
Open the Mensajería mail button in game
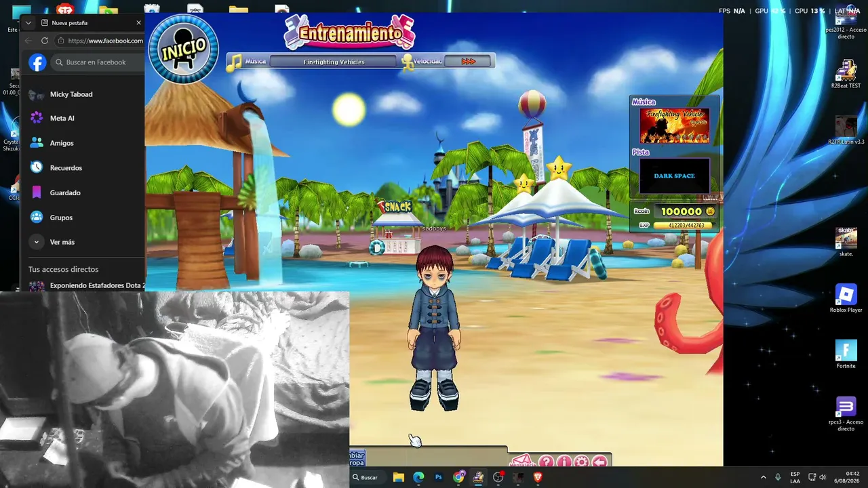[522, 462]
